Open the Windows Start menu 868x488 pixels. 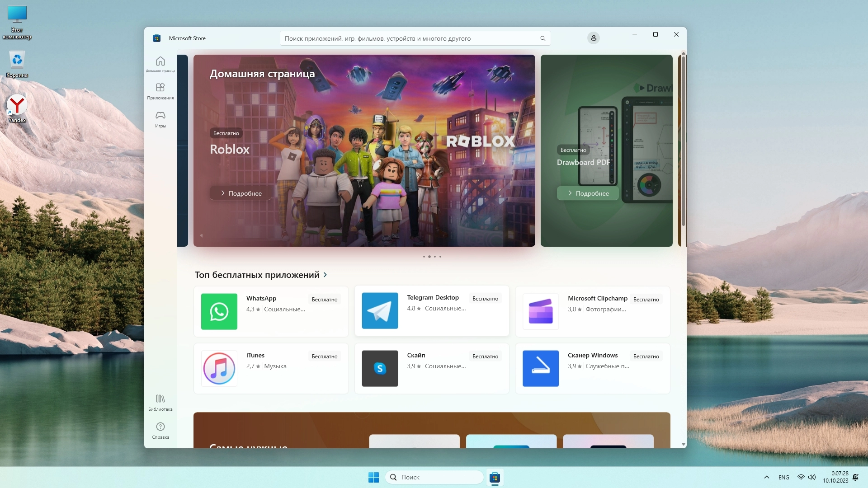[x=373, y=477]
